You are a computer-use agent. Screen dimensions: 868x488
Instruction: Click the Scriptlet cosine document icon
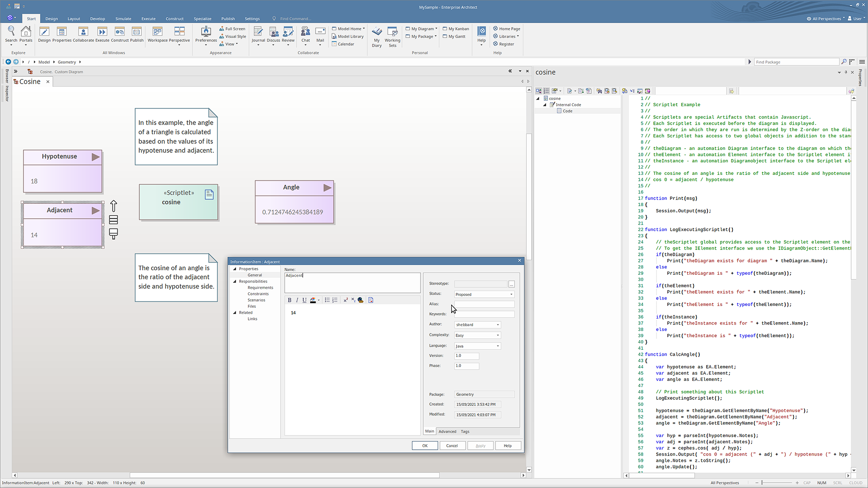pyautogui.click(x=209, y=194)
